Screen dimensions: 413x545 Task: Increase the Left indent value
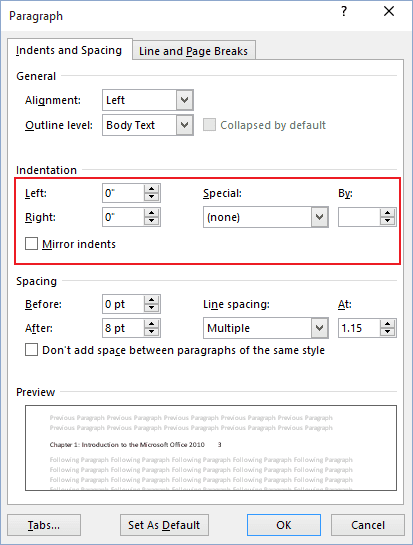pos(152,189)
